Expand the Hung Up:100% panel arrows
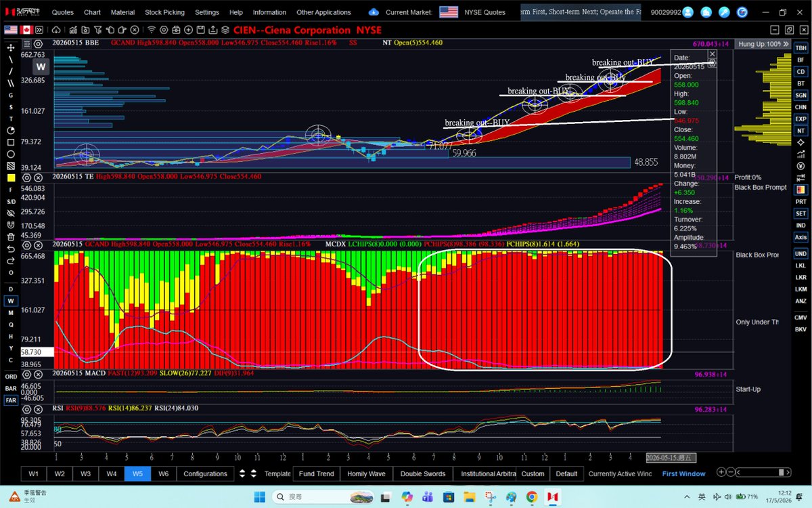Screen dimensions: 812x508 786,43
